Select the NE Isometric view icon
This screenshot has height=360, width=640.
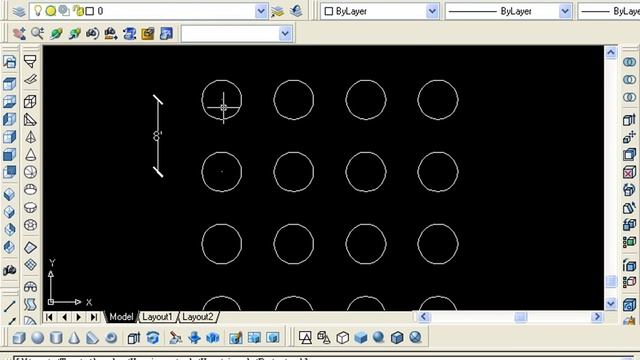click(9, 230)
